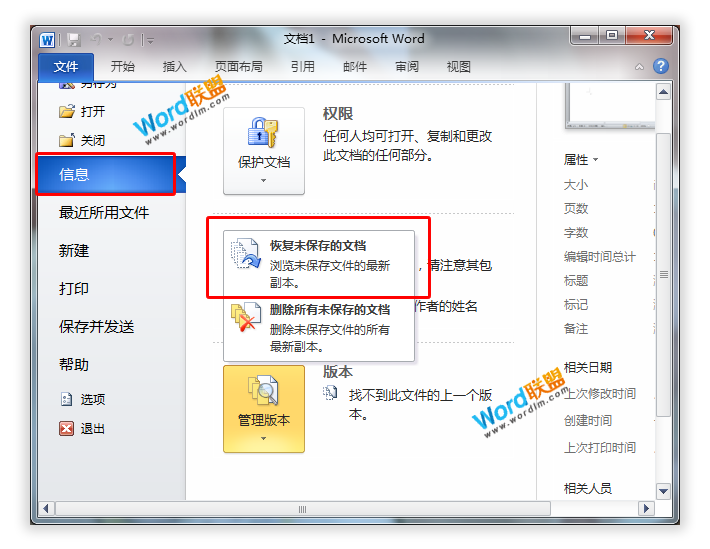The image size is (710, 549).
Task: Switch to the 审阅 ribbon tab
Action: click(x=407, y=67)
